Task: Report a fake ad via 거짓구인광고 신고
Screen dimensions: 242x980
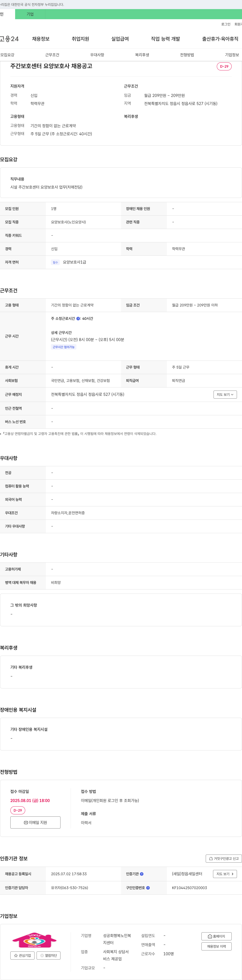Action: tap(224, 859)
